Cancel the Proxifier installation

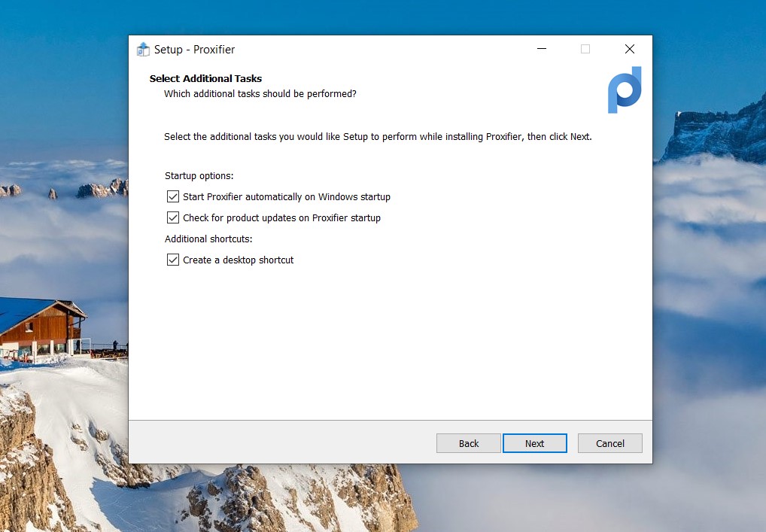click(x=609, y=443)
